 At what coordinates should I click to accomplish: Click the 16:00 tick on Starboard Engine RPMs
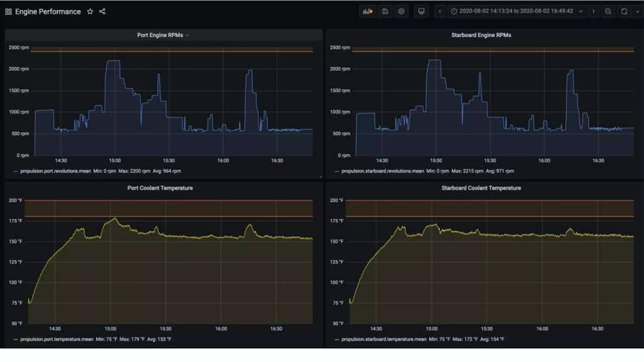[544, 161]
